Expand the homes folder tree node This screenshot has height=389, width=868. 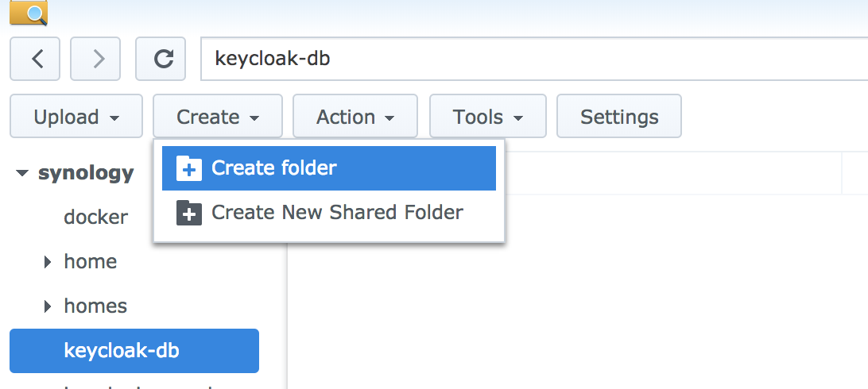pos(48,306)
